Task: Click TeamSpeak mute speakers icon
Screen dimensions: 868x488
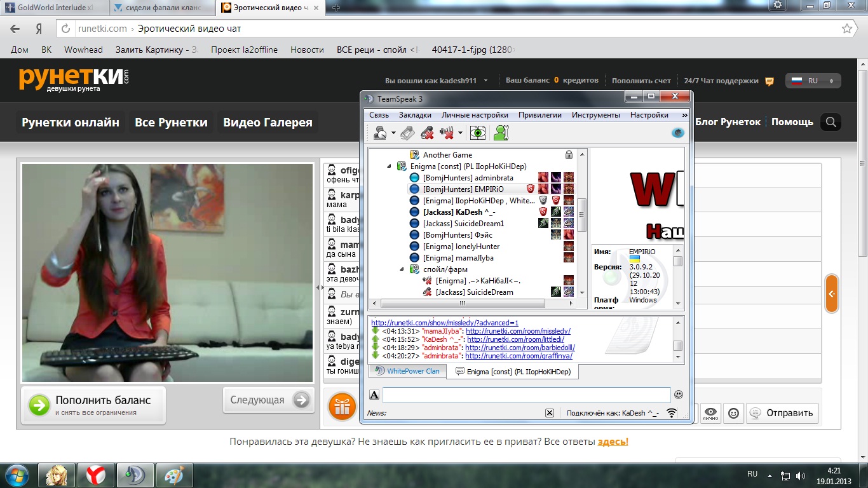Action: click(x=447, y=133)
